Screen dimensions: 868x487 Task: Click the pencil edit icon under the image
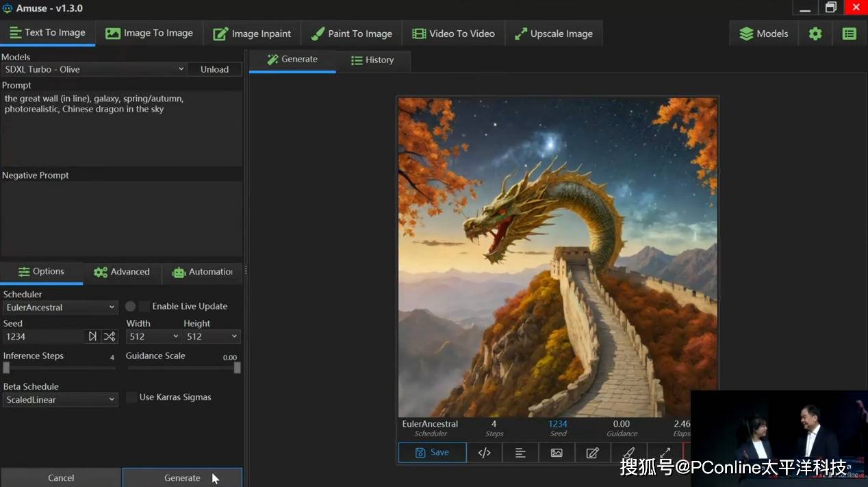pyautogui.click(x=593, y=453)
